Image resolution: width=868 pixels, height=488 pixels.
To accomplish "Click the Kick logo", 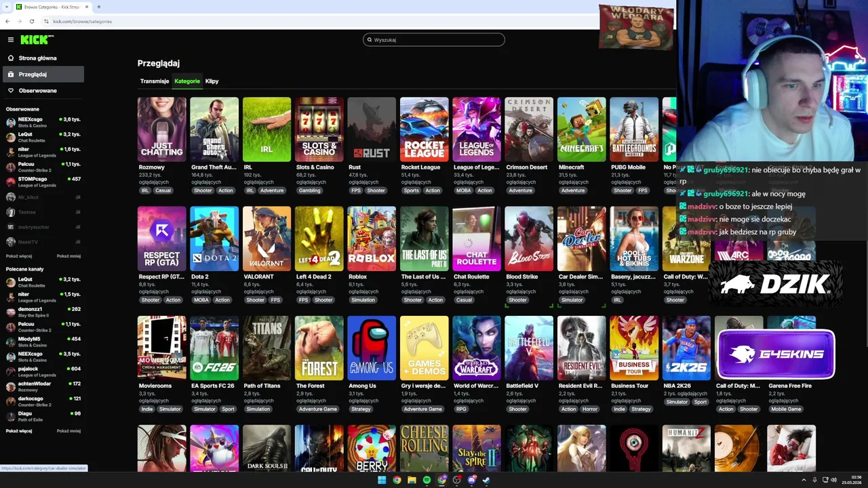I will [x=37, y=39].
